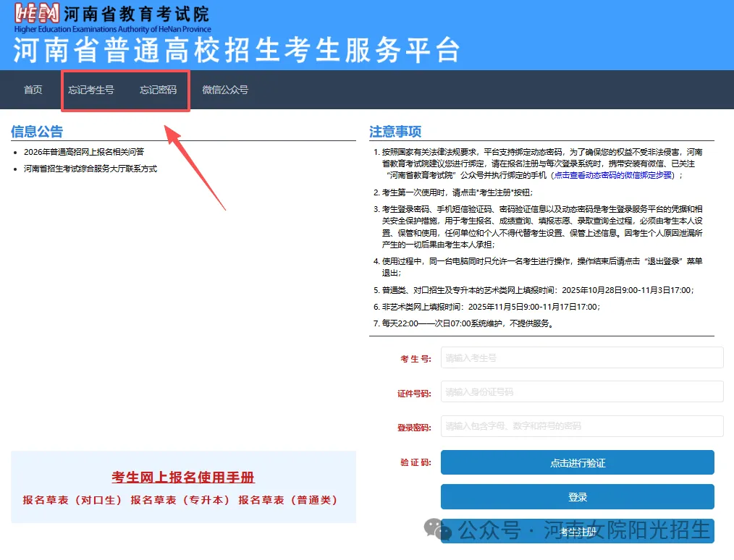Click the HEEA logo in the header

coord(38,13)
